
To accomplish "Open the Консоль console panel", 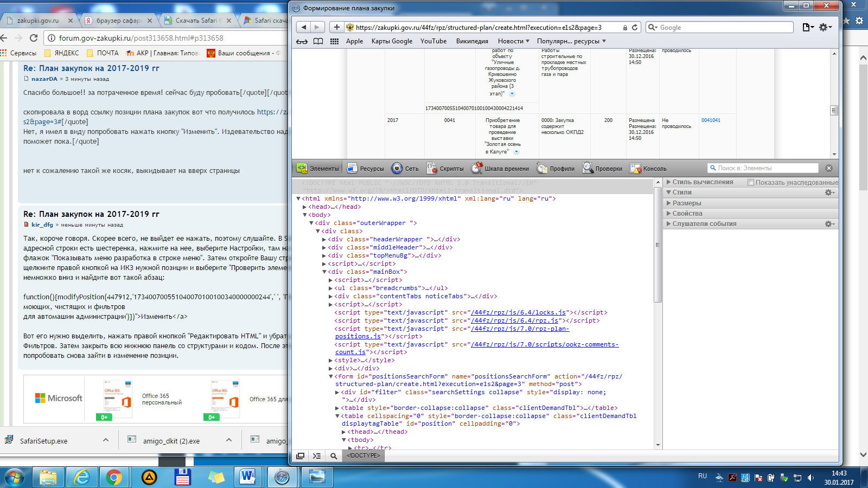I will [x=648, y=169].
